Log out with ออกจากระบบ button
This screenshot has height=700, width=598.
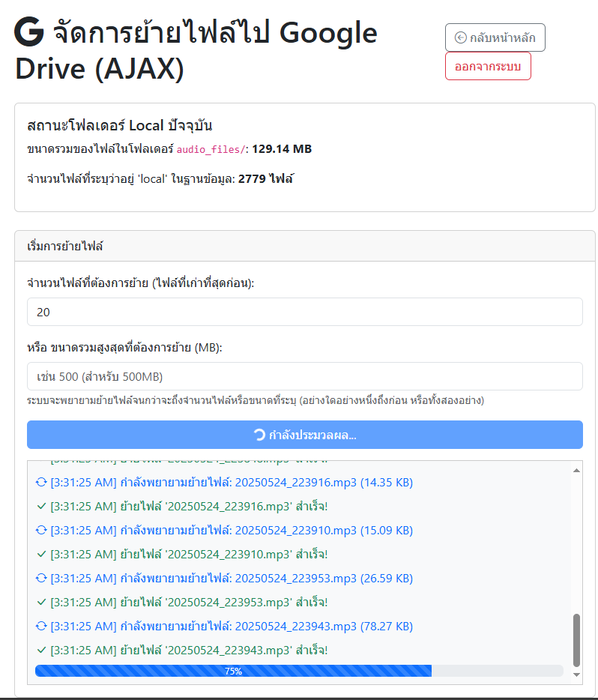coord(488,66)
